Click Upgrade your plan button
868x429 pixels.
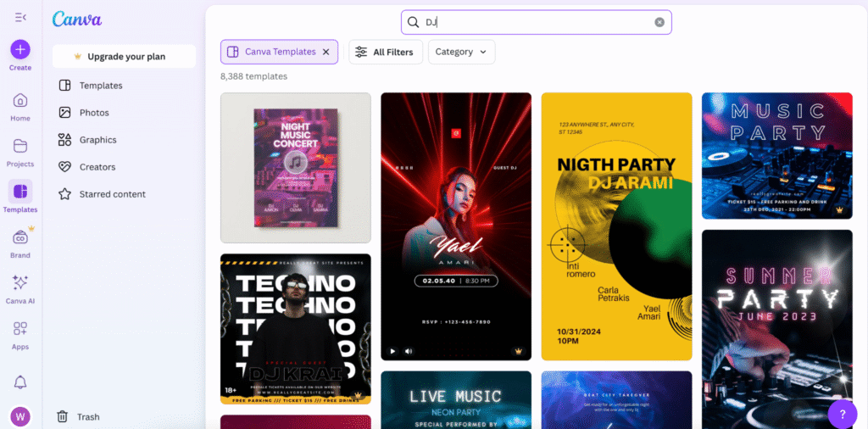(x=124, y=57)
